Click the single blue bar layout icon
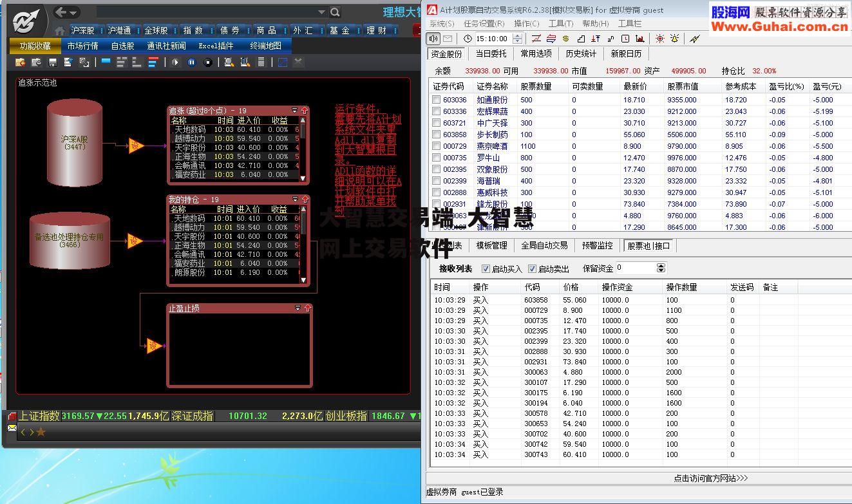This screenshot has width=852, height=504. [x=106, y=62]
